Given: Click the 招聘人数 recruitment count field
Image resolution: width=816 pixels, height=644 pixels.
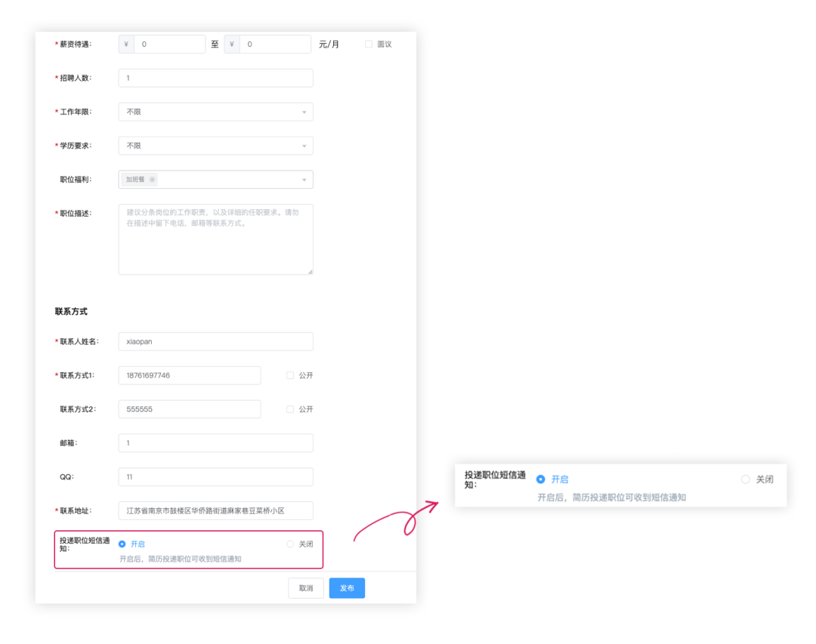Looking at the screenshot, I should [215, 78].
